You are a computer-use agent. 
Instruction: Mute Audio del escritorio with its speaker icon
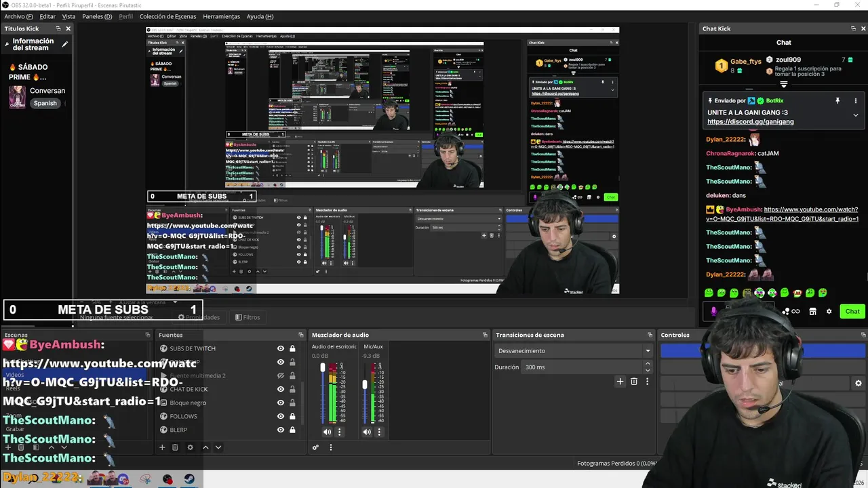tap(328, 432)
